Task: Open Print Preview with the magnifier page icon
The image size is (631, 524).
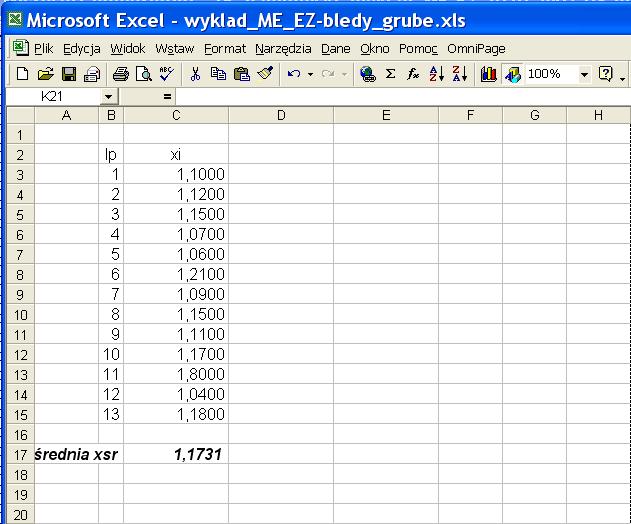Action: [144, 74]
